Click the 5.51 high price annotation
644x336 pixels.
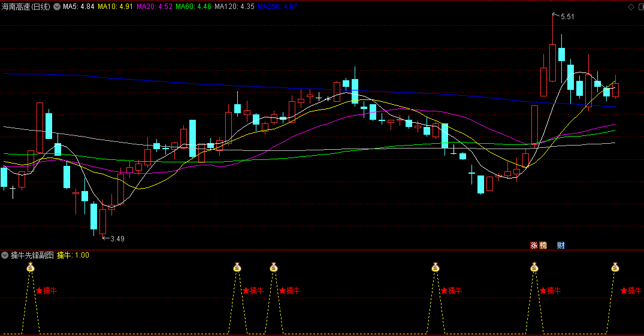(x=567, y=17)
